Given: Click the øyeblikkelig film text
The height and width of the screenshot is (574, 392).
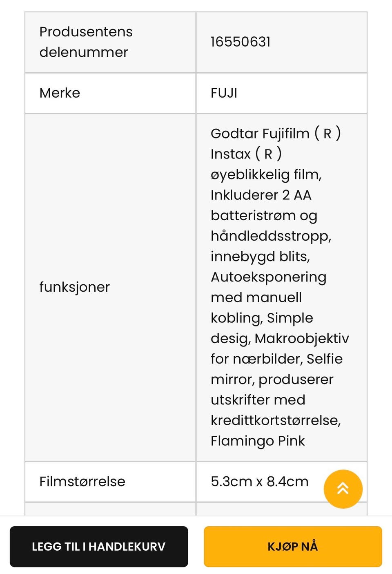Looking at the screenshot, I should pos(266,175).
